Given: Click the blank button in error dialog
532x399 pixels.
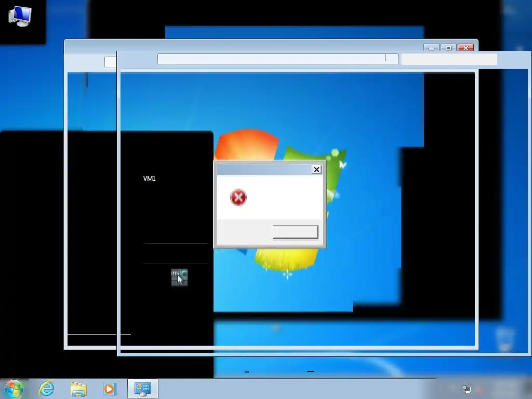Looking at the screenshot, I should coord(296,232).
